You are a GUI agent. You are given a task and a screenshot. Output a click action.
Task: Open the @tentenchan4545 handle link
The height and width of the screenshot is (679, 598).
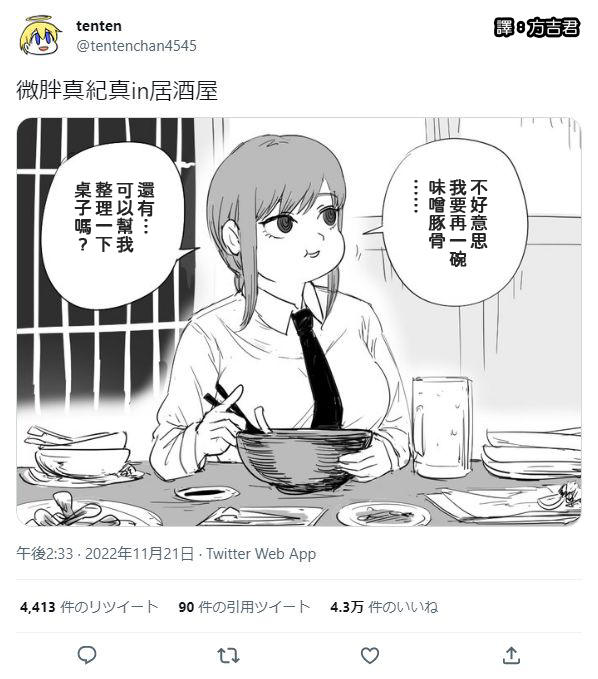click(136, 45)
